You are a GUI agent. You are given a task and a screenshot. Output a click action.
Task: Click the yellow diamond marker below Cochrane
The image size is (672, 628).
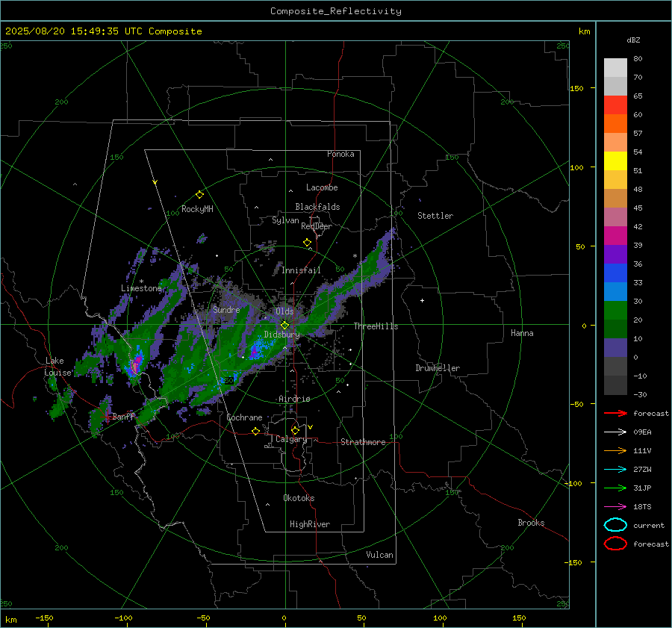pyautogui.click(x=256, y=431)
